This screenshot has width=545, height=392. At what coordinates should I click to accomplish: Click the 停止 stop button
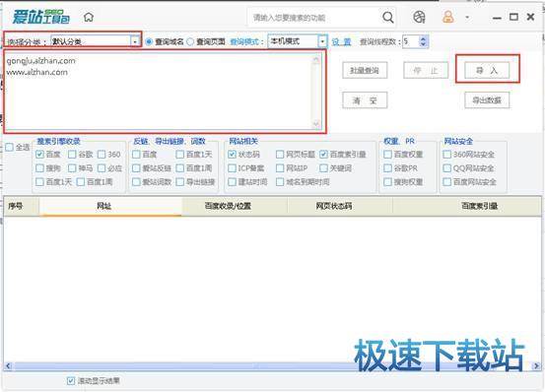[x=426, y=71]
